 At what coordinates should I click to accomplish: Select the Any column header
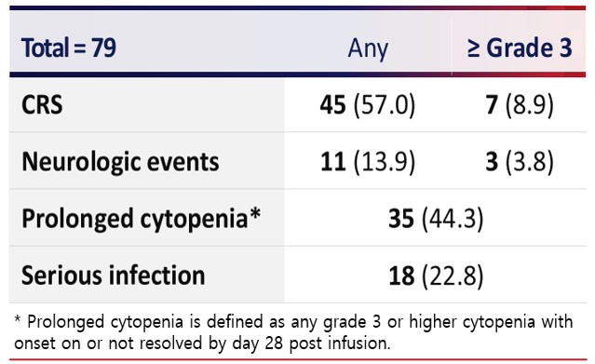(x=368, y=49)
